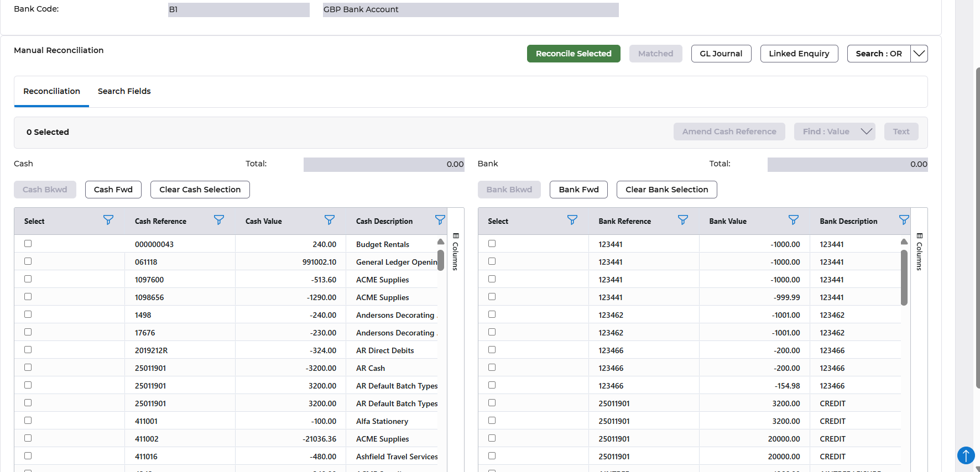
Task: Click the Reconcile Selected button
Action: (573, 54)
